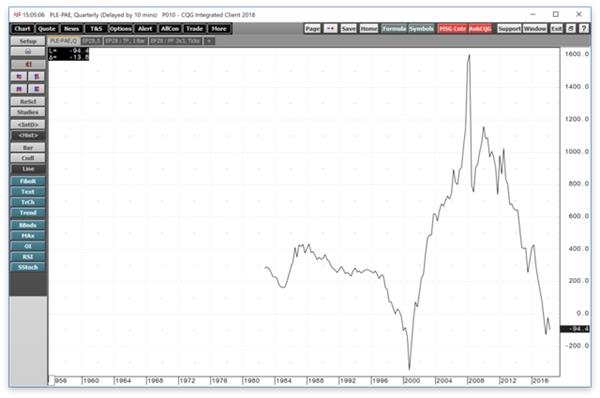600x398 pixels.
Task: Click the arrow icon button beside Page
Action: click(x=330, y=29)
